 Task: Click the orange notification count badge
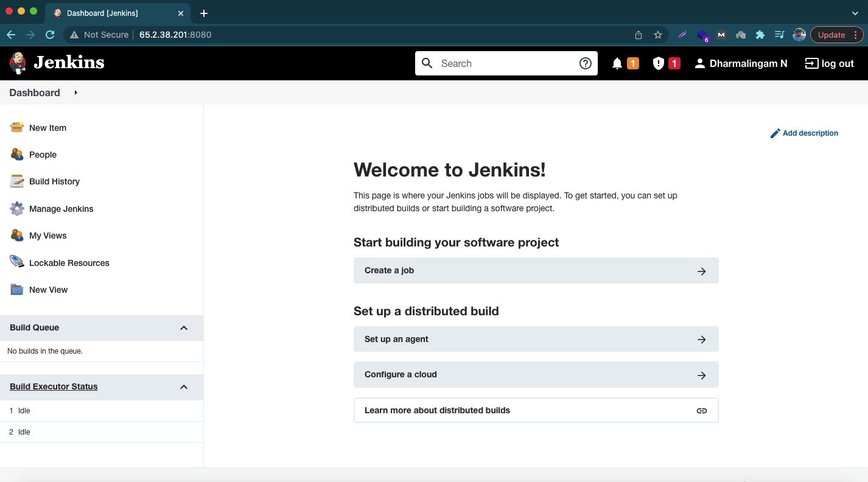(633, 63)
